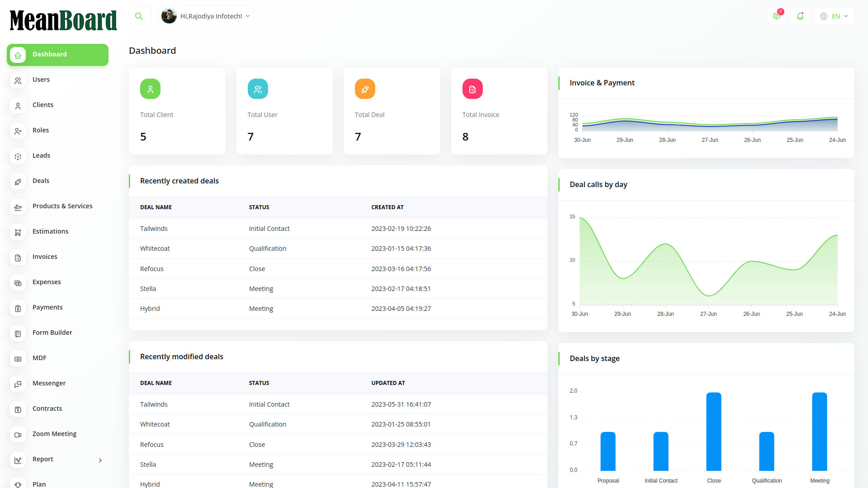Open the notifications bell icon
This screenshot has width=868, height=488.
[800, 16]
